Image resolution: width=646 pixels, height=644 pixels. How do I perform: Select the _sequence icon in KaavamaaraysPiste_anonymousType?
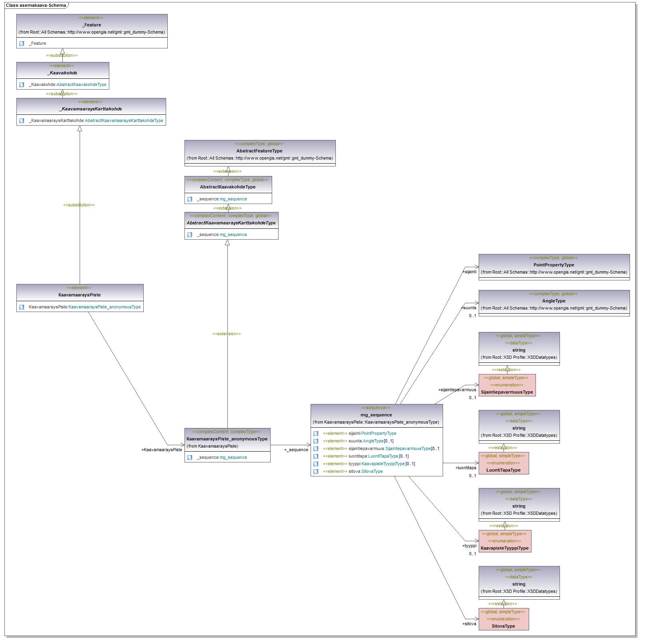(190, 458)
